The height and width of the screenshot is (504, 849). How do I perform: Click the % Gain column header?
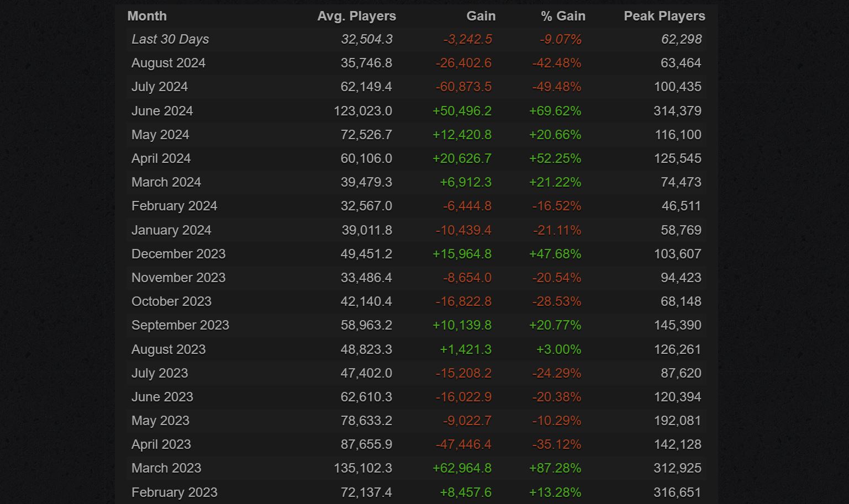click(x=563, y=16)
